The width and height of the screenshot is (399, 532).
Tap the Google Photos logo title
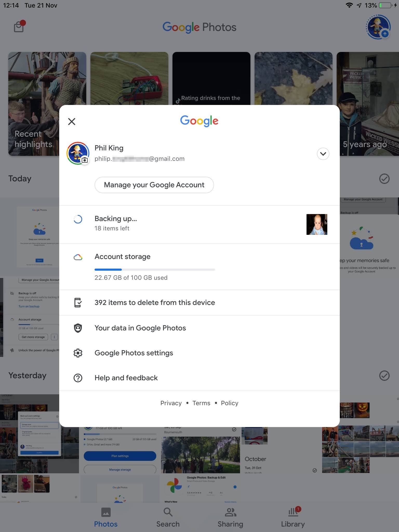click(x=199, y=28)
